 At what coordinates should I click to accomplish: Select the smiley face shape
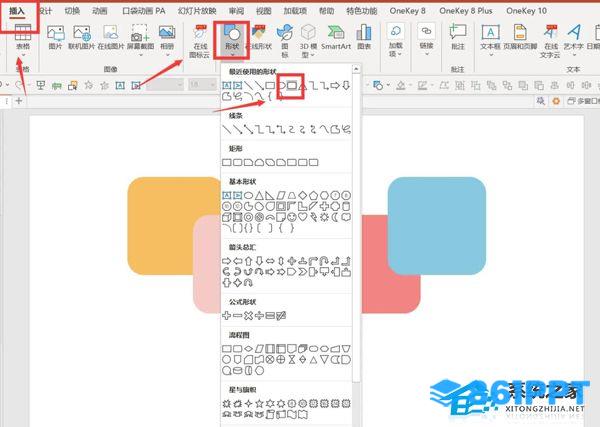292,217
